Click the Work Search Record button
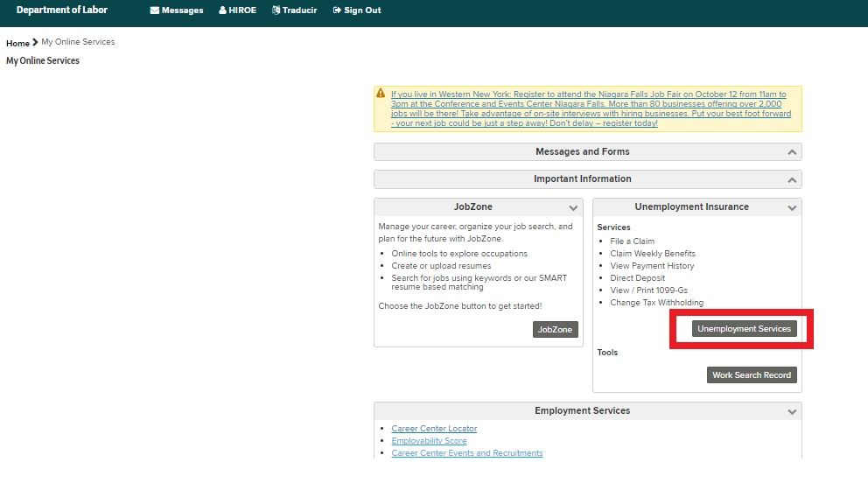The image size is (868, 483). (x=752, y=374)
